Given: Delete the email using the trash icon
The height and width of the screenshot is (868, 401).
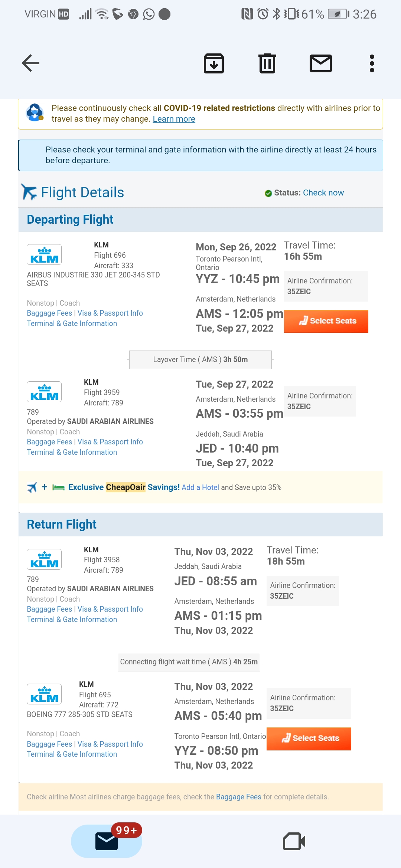Looking at the screenshot, I should (267, 63).
